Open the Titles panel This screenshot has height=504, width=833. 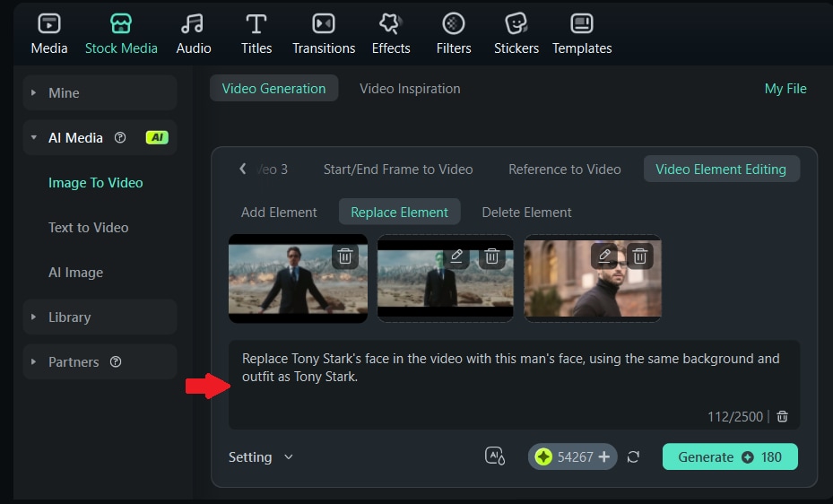pyautogui.click(x=256, y=34)
